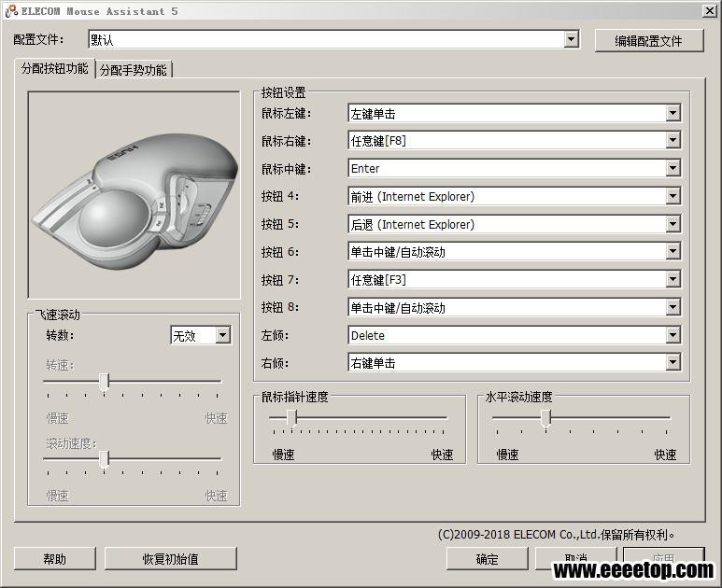Open the 按钮 7 任意键[F3] dropdown

click(515, 280)
